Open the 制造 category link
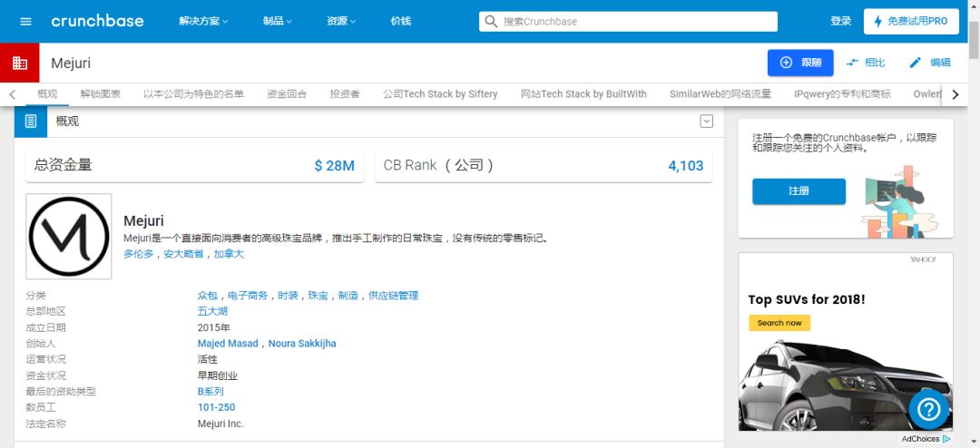Viewport: 980px width, 448px height. click(348, 296)
